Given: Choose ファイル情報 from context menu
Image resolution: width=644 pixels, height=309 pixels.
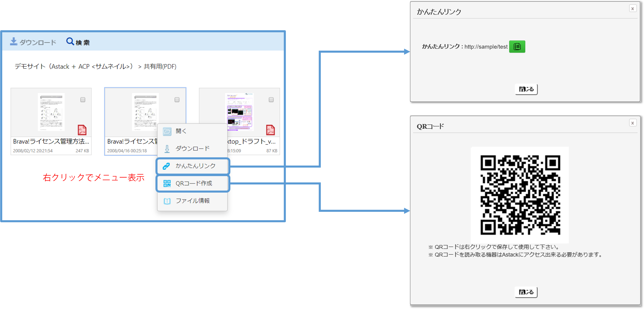Looking at the screenshot, I should 192,201.
